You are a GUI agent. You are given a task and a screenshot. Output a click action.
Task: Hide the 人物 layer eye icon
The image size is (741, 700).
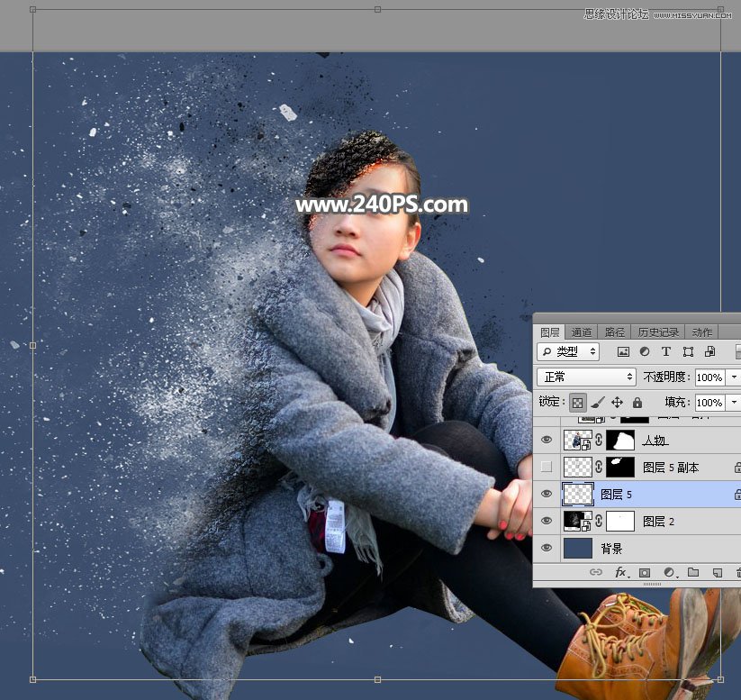(x=547, y=441)
